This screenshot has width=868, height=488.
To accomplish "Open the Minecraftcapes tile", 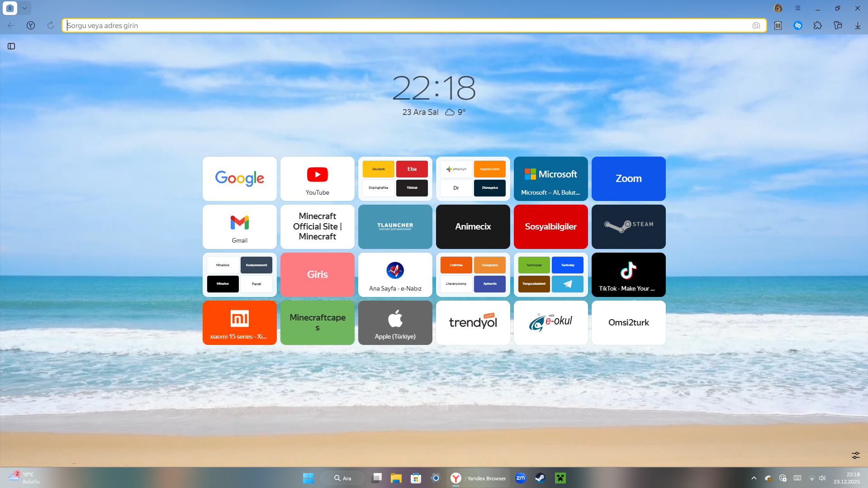I will [x=318, y=323].
